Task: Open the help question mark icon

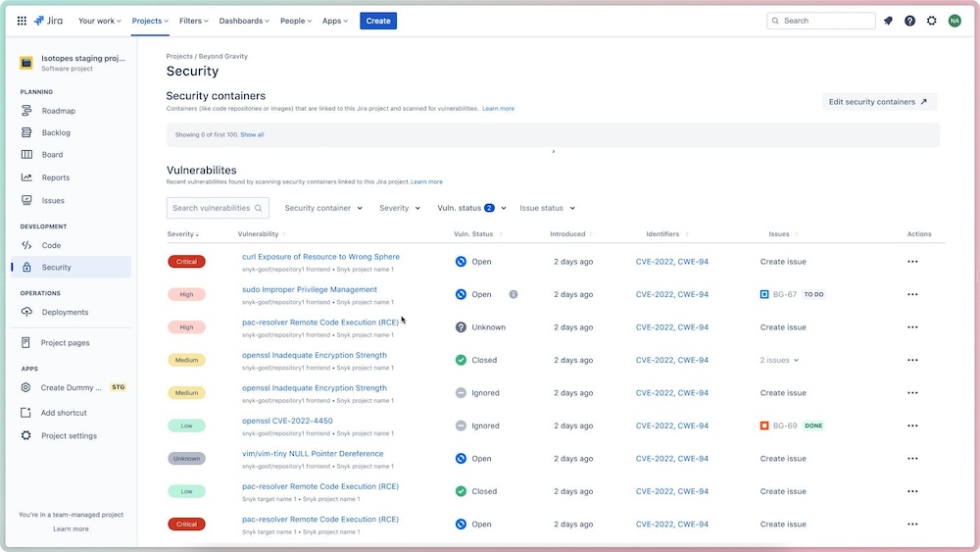Action: point(909,21)
